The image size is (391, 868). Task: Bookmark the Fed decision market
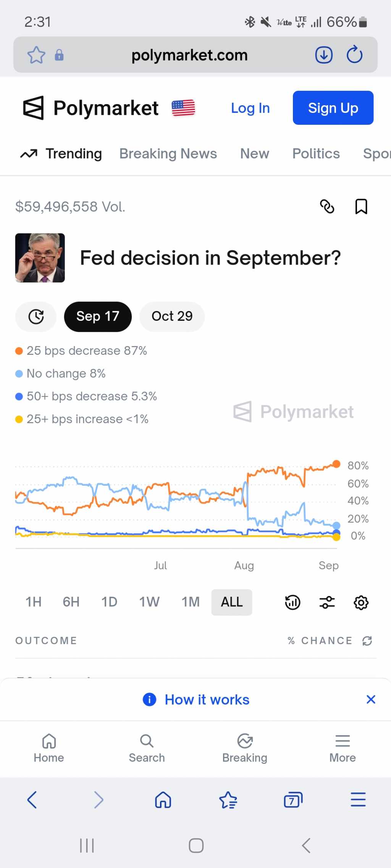click(x=361, y=206)
